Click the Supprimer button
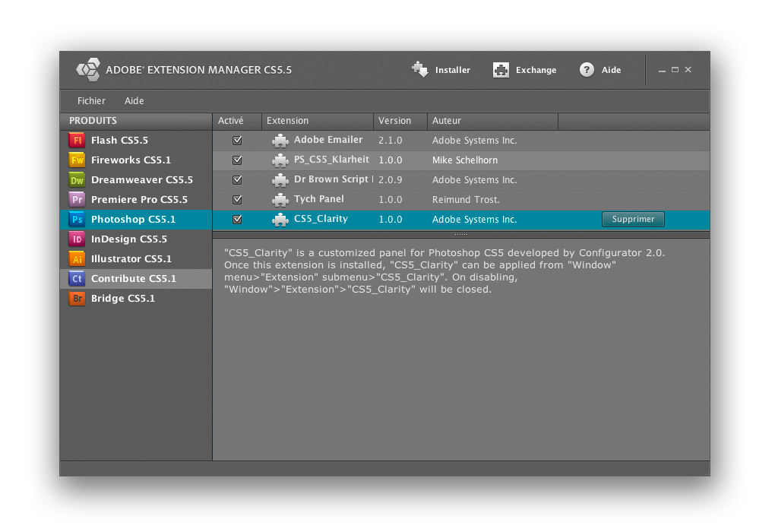Image resolution: width=775 pixels, height=532 pixels. click(633, 219)
